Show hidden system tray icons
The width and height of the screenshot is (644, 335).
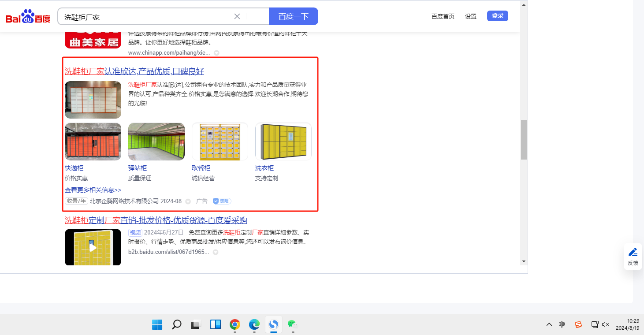(549, 324)
